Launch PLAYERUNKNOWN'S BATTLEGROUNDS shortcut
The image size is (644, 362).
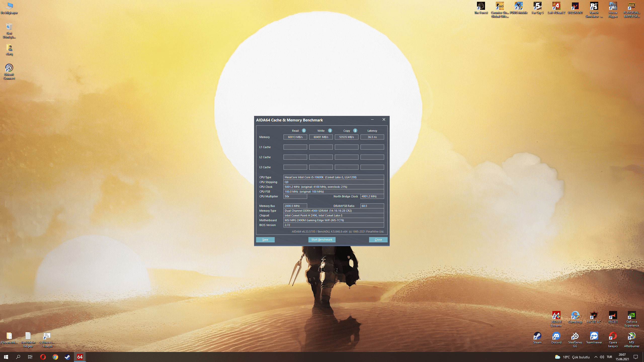point(632,10)
